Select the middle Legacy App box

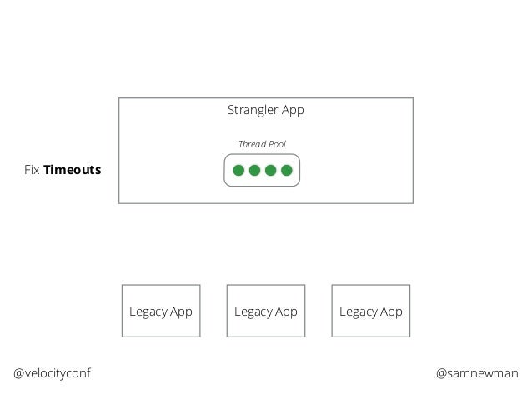point(266,311)
